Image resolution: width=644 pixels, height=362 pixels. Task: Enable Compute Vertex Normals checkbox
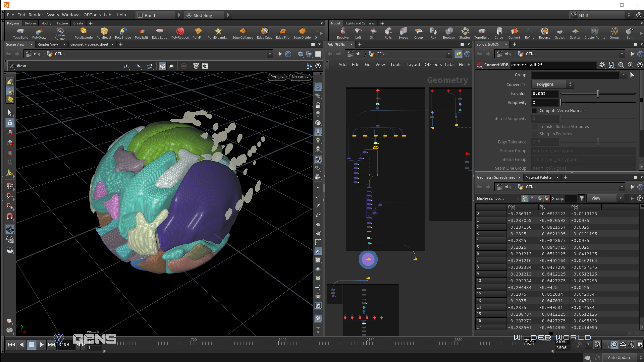(534, 111)
